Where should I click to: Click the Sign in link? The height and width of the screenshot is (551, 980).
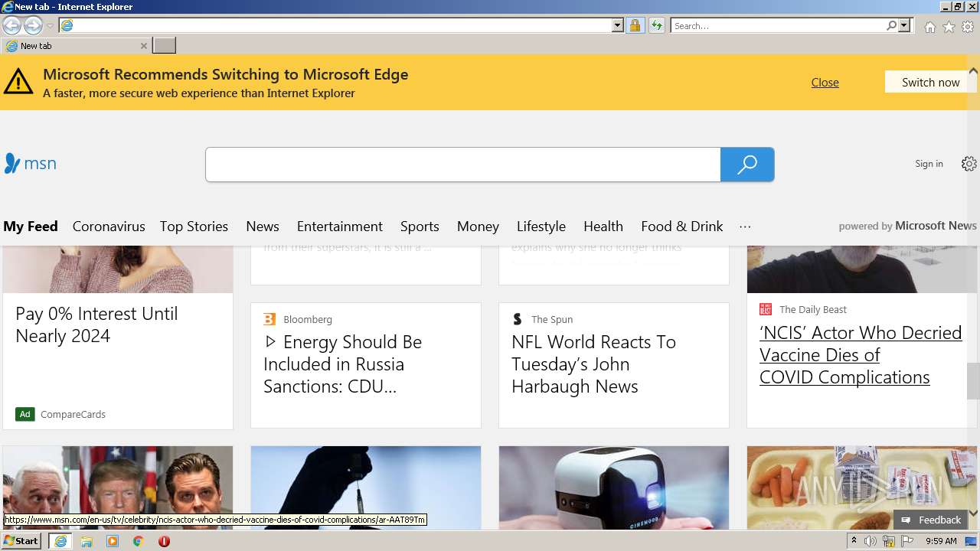[929, 164]
